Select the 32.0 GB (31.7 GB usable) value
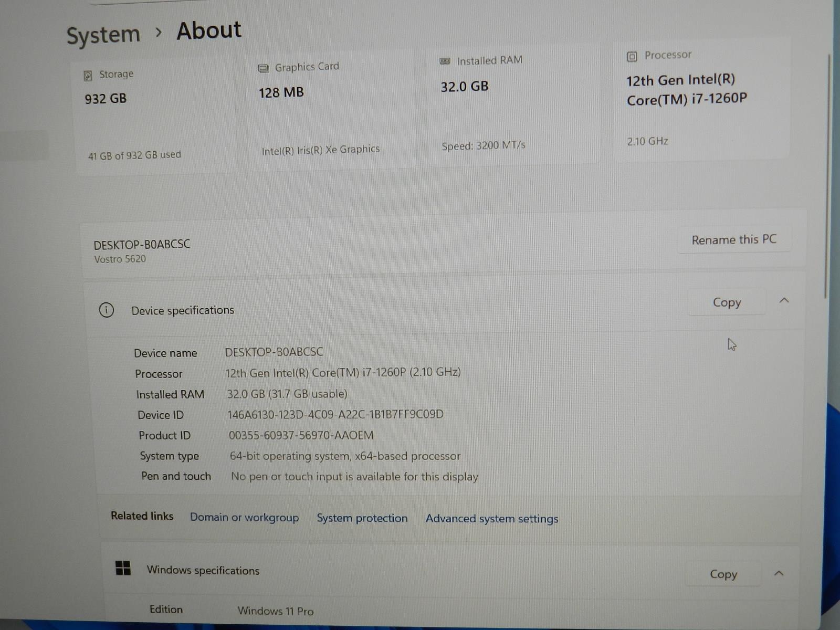Screen dimensions: 840x630 tap(287, 394)
